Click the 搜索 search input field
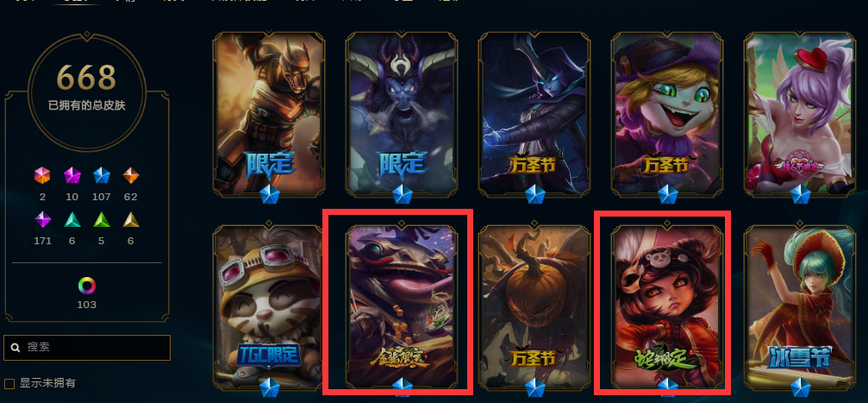 click(x=87, y=348)
